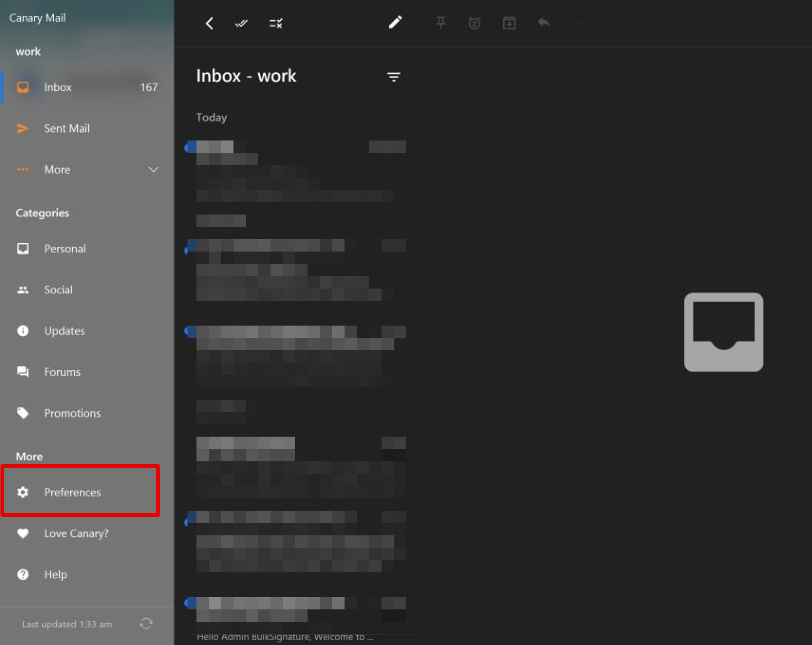Open the inbox filter icon
Screen dimensions: 812x645
pyautogui.click(x=393, y=77)
